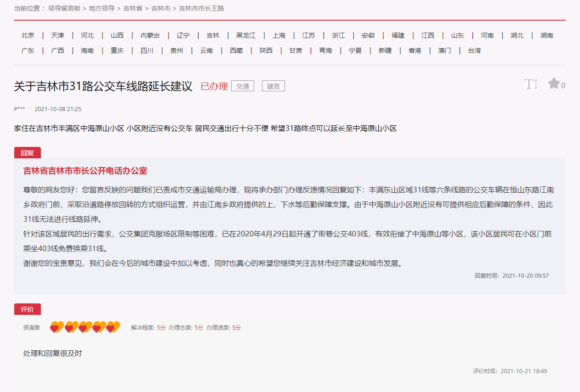Click the 建言 type tag

click(273, 86)
